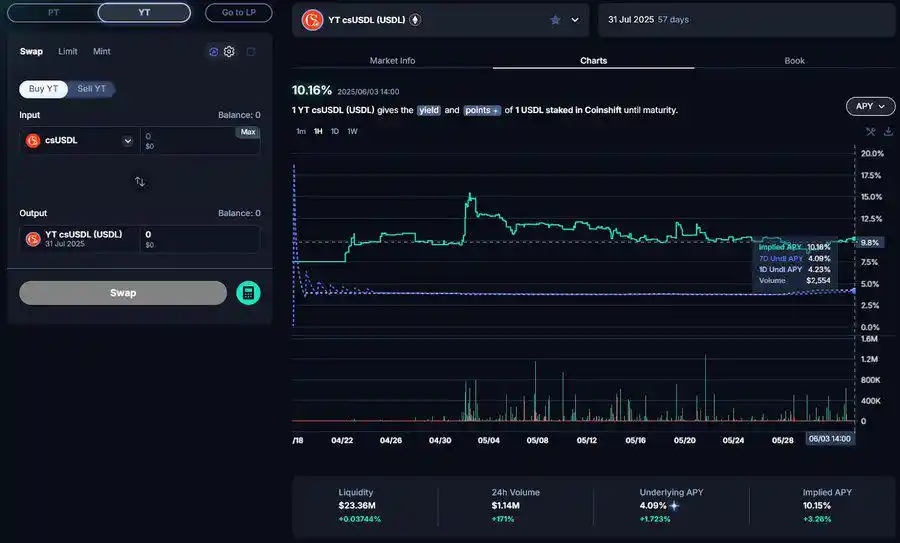This screenshot has width=900, height=543.
Task: Switch to PT token mode
Action: [x=53, y=13]
